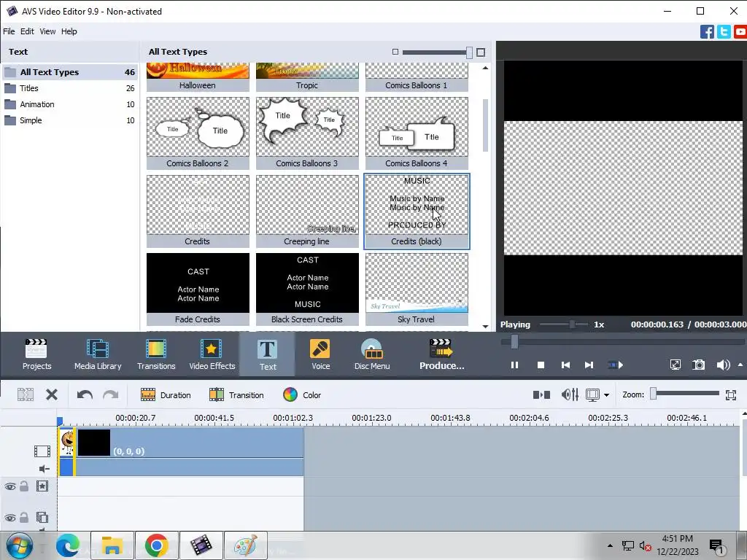Select the Creeping line preset
This screenshot has height=560, width=747.
pyautogui.click(x=307, y=211)
